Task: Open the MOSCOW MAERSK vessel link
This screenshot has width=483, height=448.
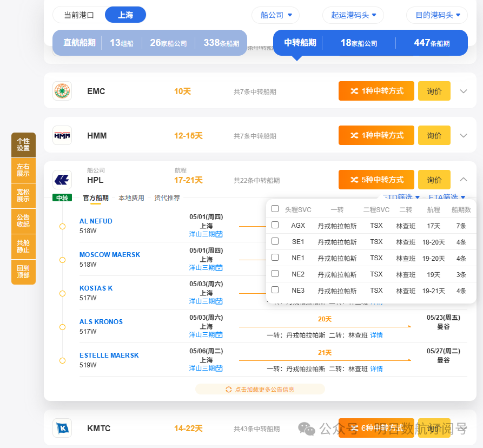Action: click(x=110, y=255)
